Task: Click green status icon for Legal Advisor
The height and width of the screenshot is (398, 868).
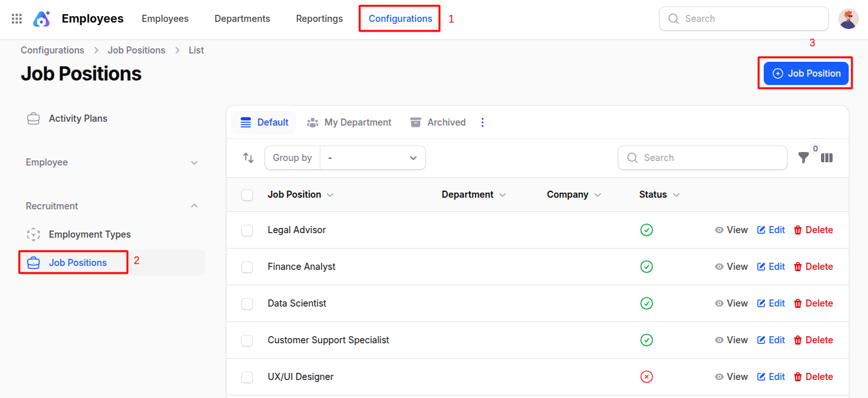Action: click(x=647, y=230)
